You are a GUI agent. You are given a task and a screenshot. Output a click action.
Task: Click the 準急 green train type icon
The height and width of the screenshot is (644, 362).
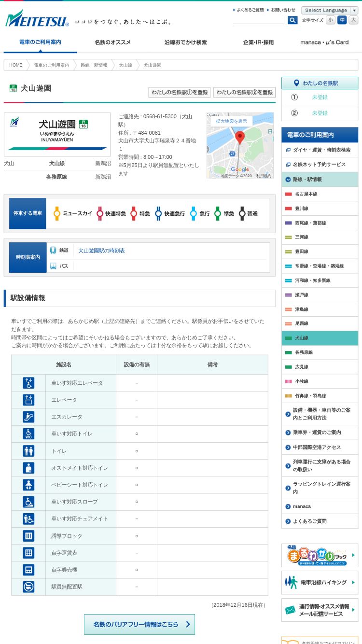tap(218, 213)
